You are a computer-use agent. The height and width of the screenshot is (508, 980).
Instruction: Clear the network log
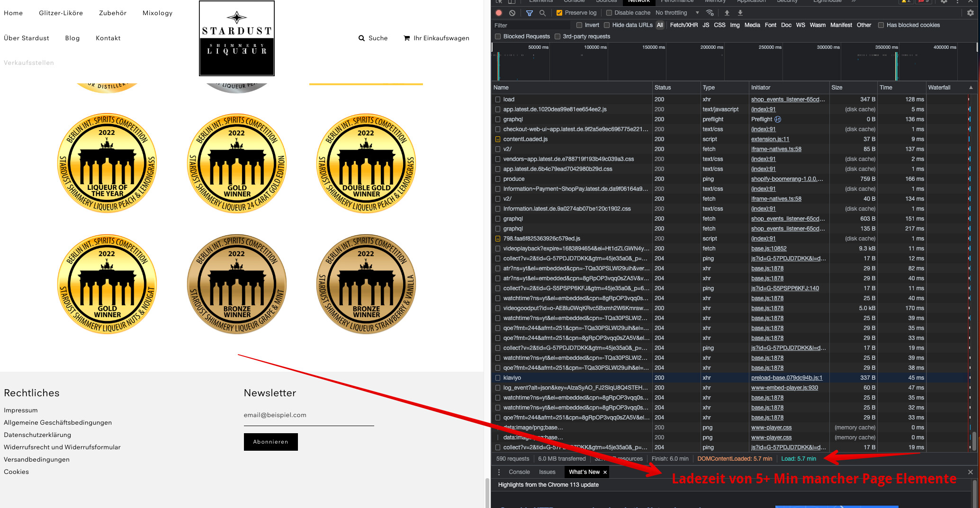(512, 13)
